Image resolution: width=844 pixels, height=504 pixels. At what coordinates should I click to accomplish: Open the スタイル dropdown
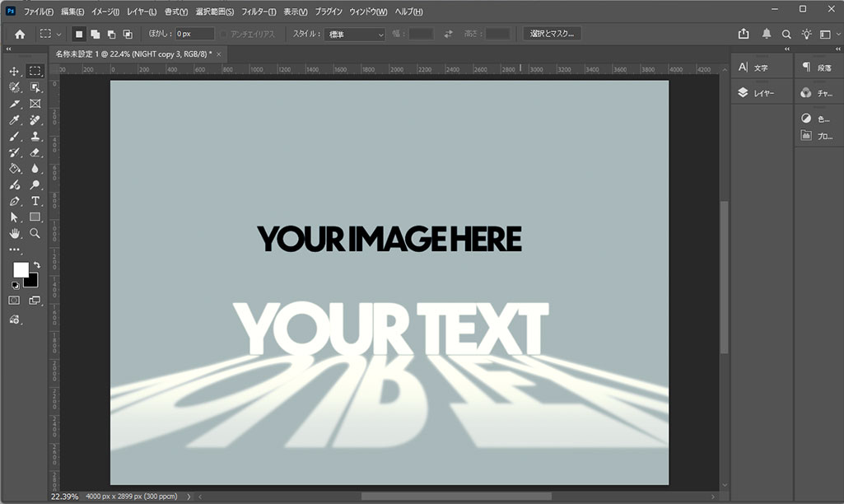pyautogui.click(x=355, y=35)
